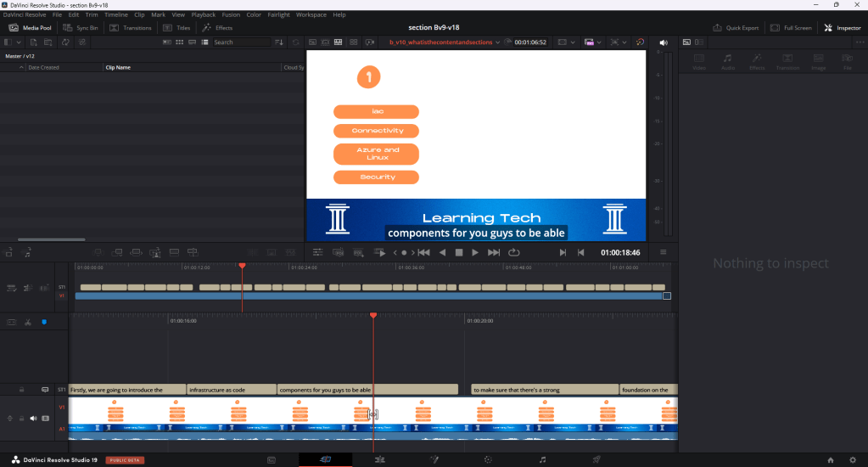Play the timeline in reverse
This screenshot has height=467, width=868.
click(x=442, y=253)
